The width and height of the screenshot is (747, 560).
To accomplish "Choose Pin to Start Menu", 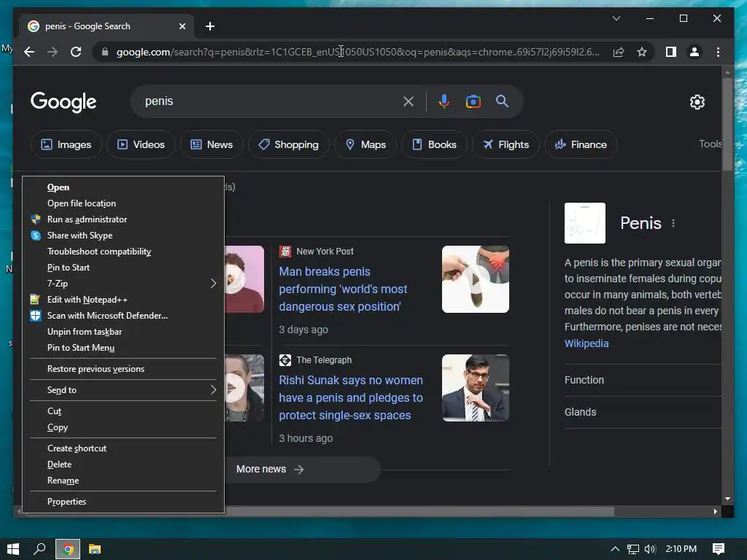I will coord(123,348).
